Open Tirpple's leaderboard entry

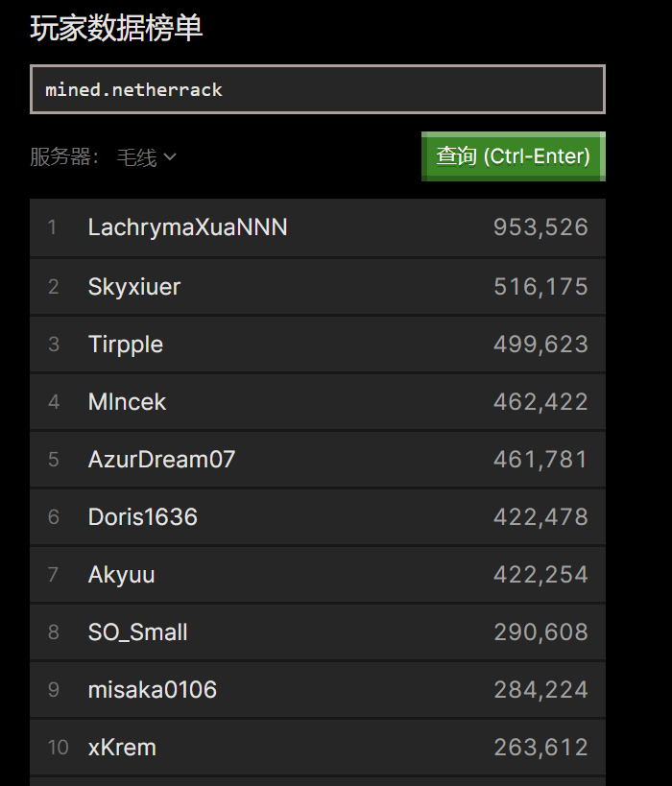318,345
